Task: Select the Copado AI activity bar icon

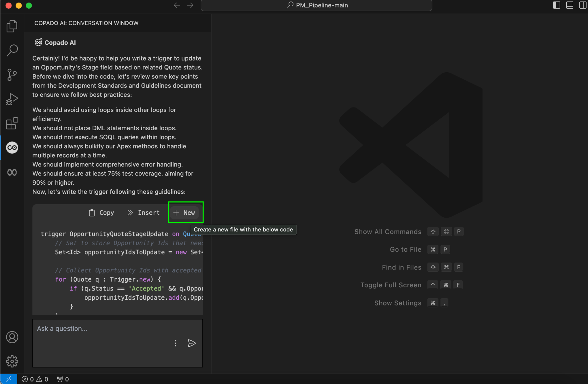Action: pyautogui.click(x=12, y=148)
